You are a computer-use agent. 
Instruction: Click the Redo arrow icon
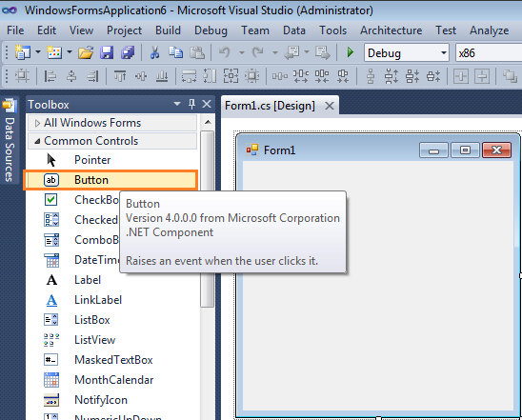coord(257,52)
